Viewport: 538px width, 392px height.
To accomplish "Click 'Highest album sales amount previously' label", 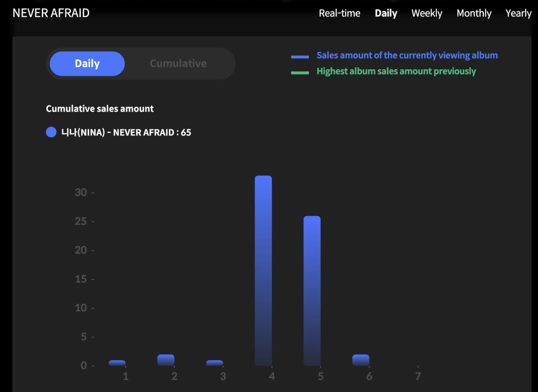I will tap(396, 71).
